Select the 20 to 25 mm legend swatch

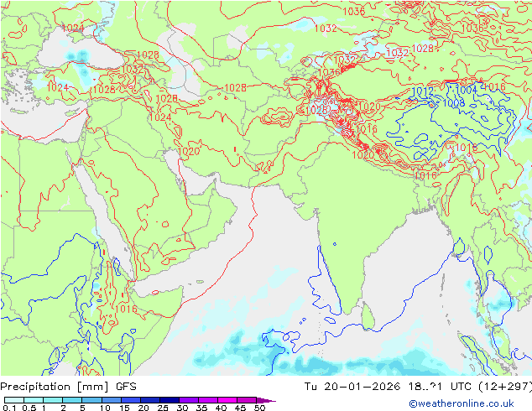[149, 400]
